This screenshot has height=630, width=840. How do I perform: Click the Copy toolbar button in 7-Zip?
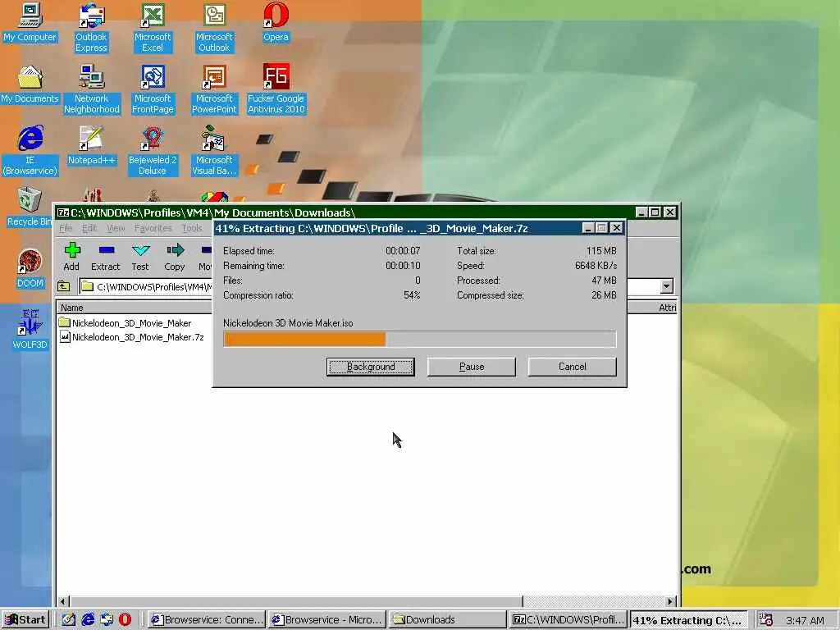pos(175,257)
